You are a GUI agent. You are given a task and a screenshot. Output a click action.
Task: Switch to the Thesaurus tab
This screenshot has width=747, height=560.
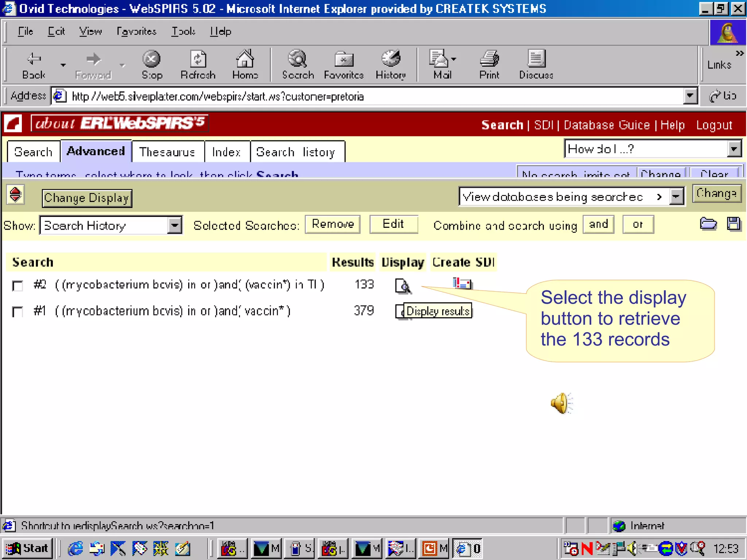[167, 152]
